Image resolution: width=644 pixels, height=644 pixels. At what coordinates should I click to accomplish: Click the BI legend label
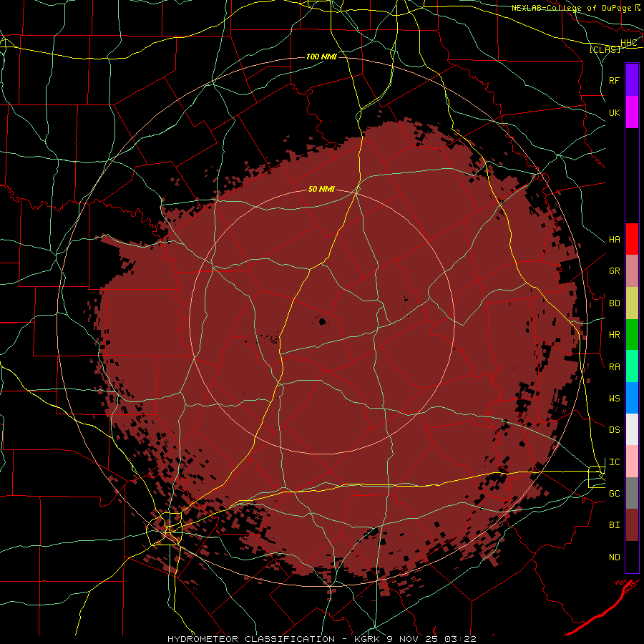coord(614,525)
